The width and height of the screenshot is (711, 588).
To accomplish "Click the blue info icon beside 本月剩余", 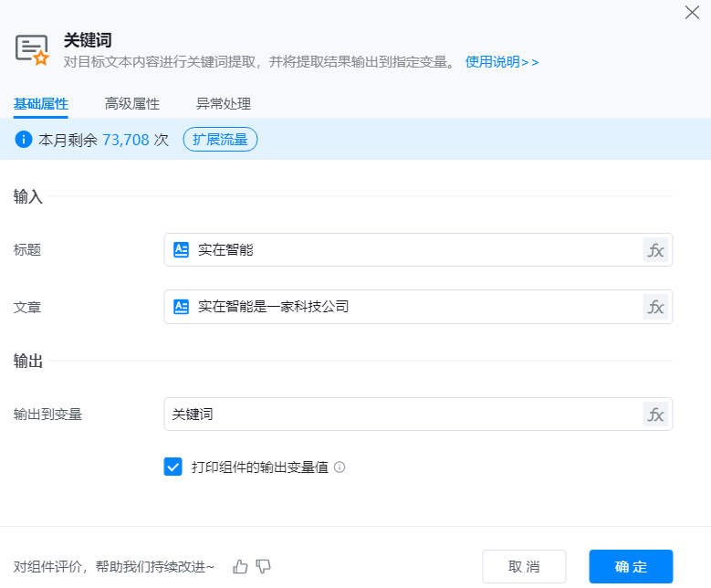I will point(24,140).
